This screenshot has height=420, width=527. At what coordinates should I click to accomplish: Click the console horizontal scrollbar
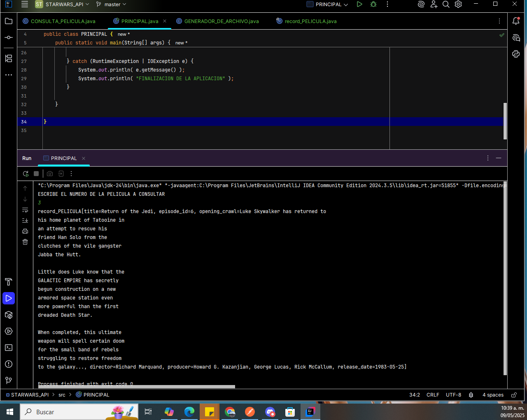point(136,387)
